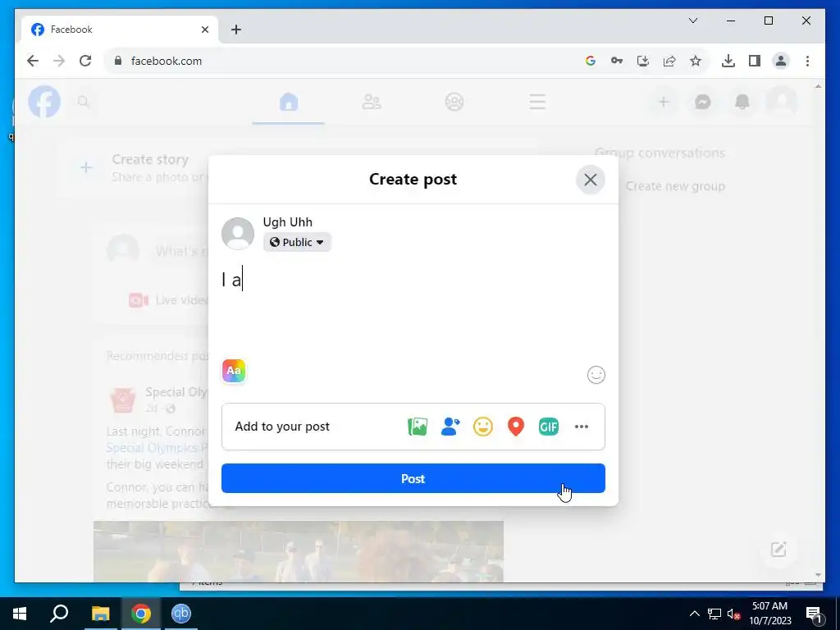Open Chrome downloads
The image size is (840, 630).
[x=728, y=61]
